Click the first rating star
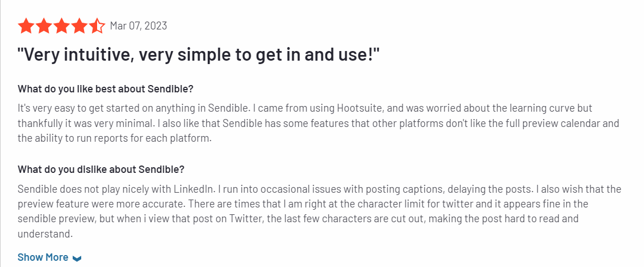The height and width of the screenshot is (267, 644). (x=26, y=26)
